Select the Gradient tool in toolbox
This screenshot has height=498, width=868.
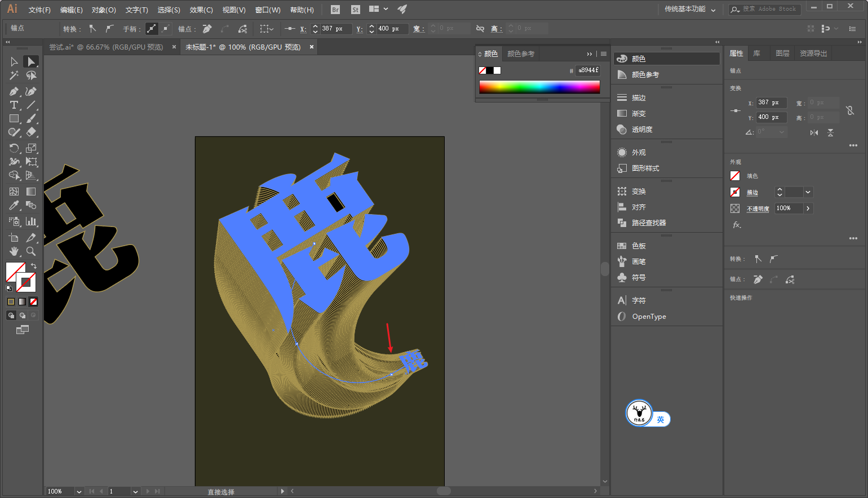(x=31, y=192)
